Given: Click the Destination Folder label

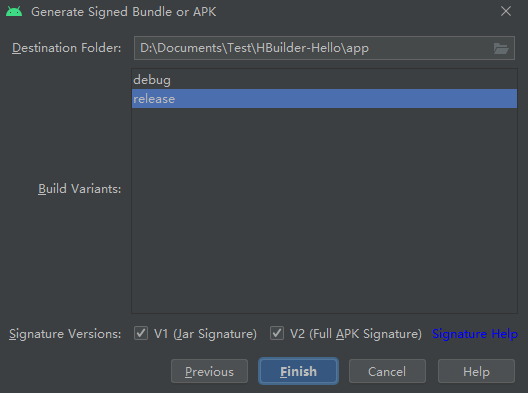Looking at the screenshot, I should pyautogui.click(x=67, y=48).
